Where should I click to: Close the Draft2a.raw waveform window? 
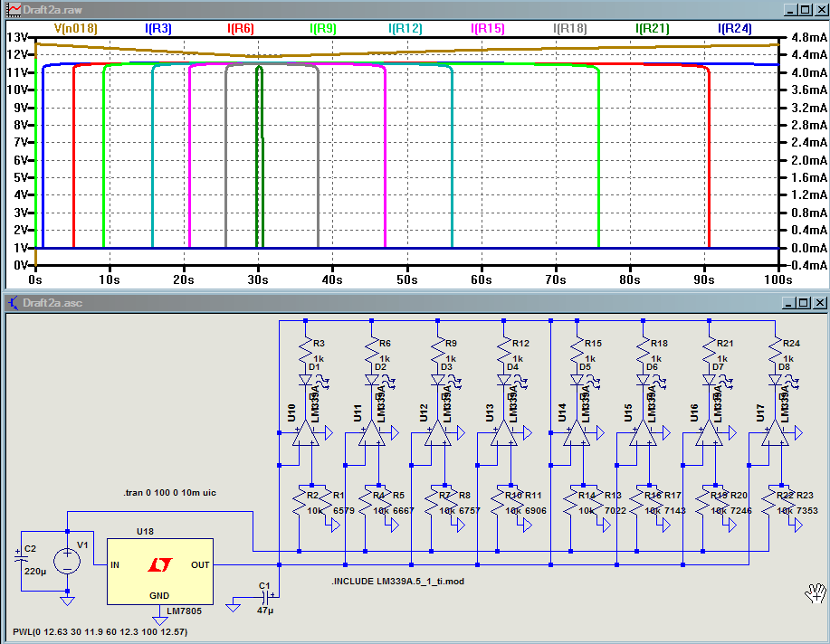(822, 10)
